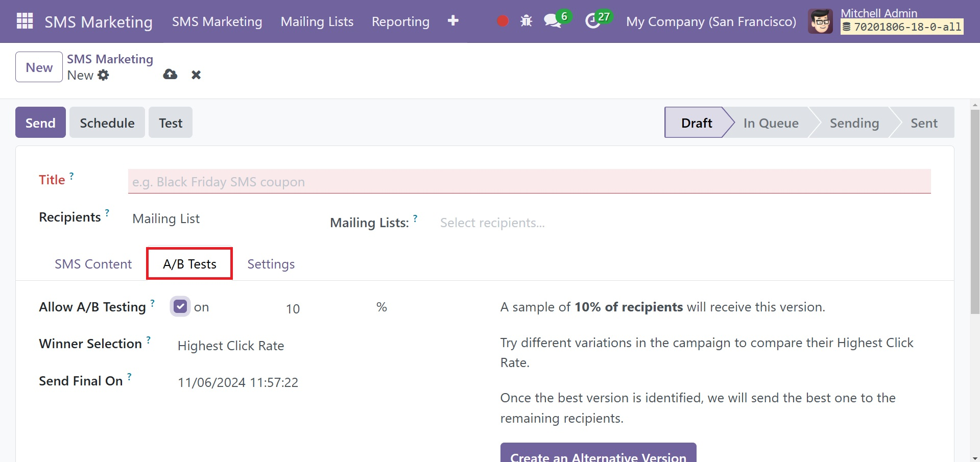This screenshot has width=980, height=462.
Task: Click the A/B percentage field showing 10
Action: pos(293,308)
